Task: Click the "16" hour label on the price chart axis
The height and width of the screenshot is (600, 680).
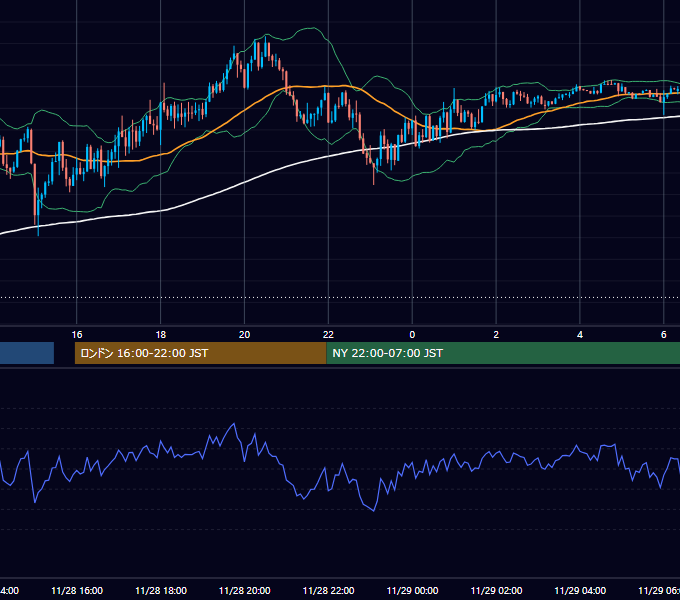Action: pos(77,335)
